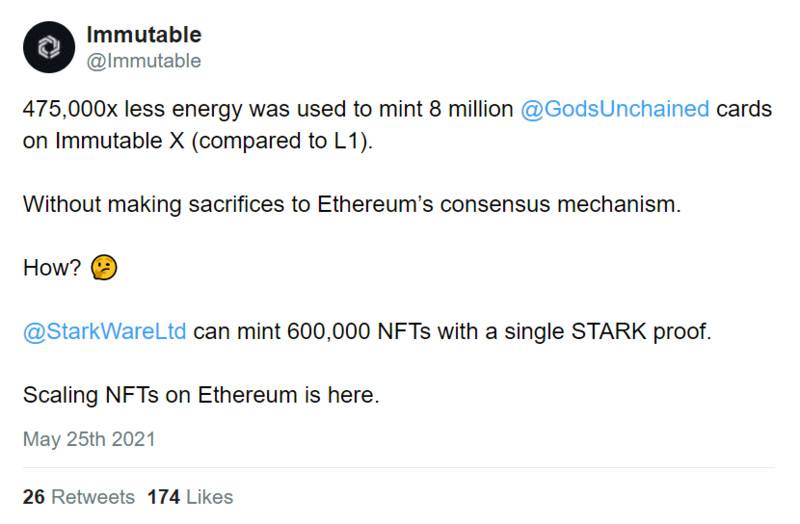
Task: Open the Immutable display name
Action: point(144,35)
